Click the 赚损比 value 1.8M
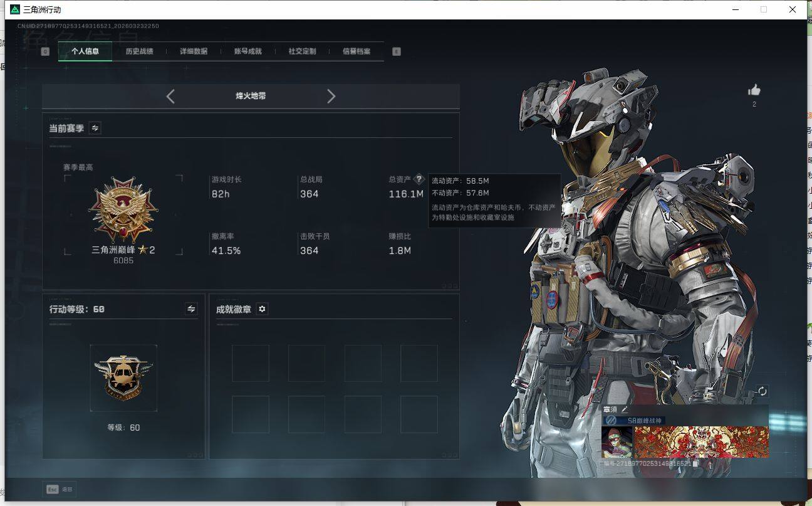This screenshot has height=506, width=812. [400, 251]
